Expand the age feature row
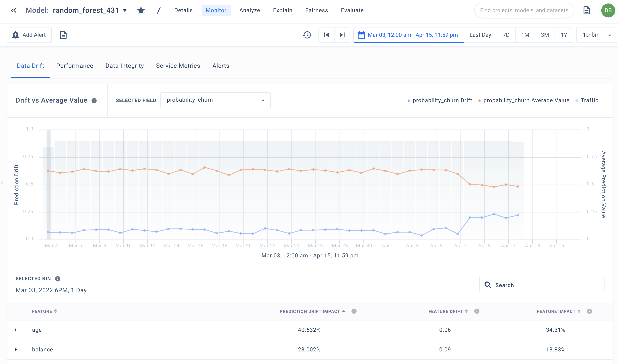This screenshot has height=364, width=618. pos(16,330)
